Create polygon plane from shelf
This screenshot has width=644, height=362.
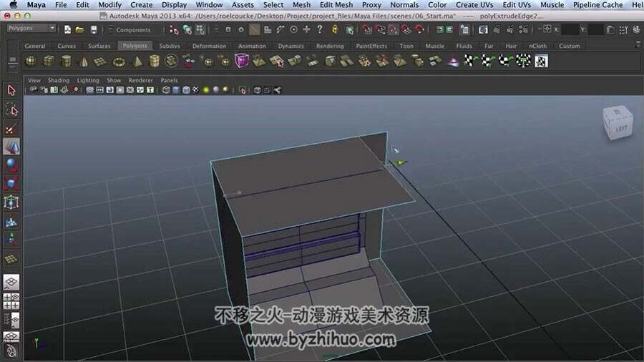(x=101, y=62)
